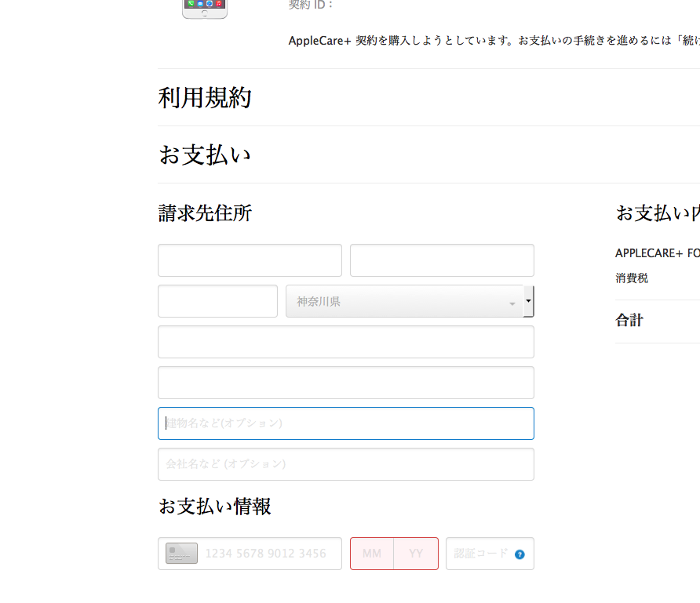Click the 会社名など (オプション) field
The image size is (700, 603).
coord(346,464)
